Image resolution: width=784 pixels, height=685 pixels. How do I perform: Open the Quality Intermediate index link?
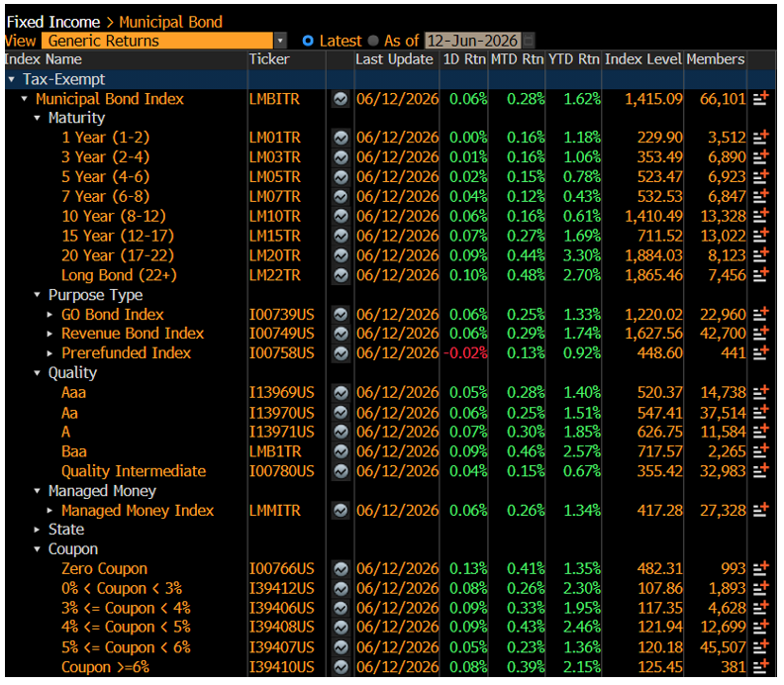134,471
